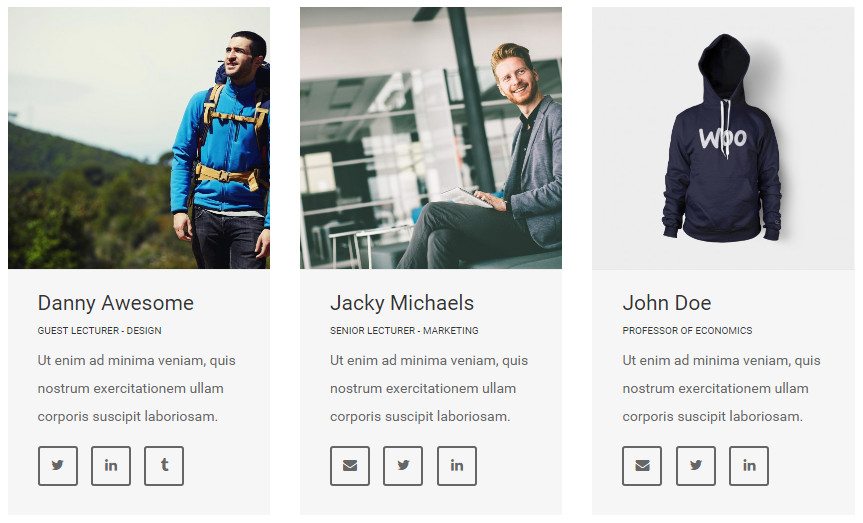This screenshot has width=863, height=523.
Task: Click Jacky Michaels' email envelope icon
Action: coord(350,466)
